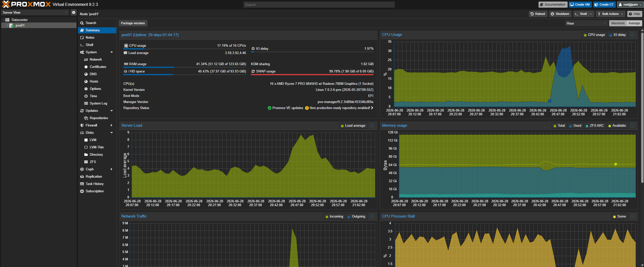Collapse the System submenu arrow

tap(112, 52)
